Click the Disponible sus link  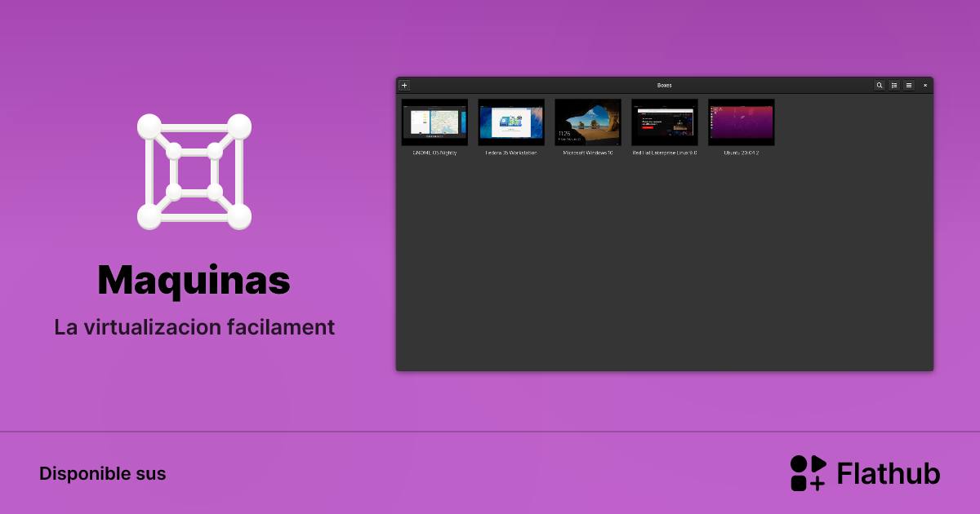[102, 473]
